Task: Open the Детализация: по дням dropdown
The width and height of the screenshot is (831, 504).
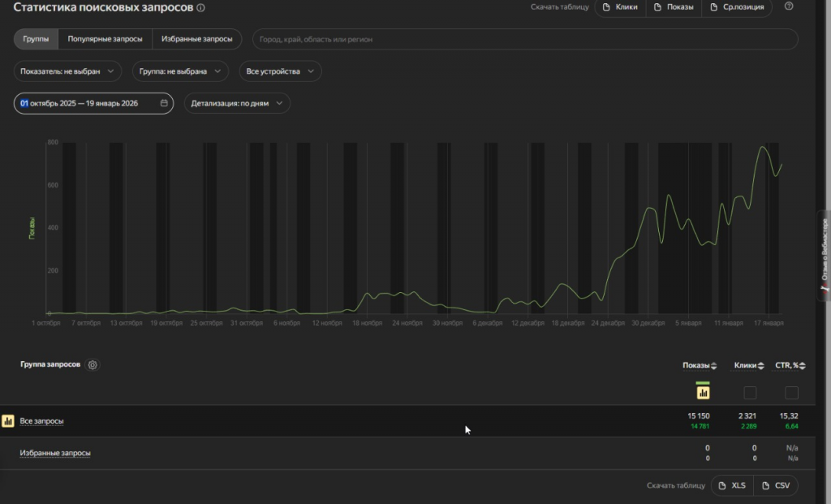Action: [236, 103]
